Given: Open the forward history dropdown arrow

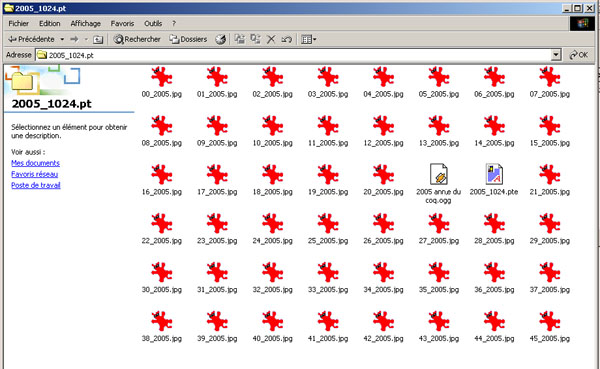Looking at the screenshot, I should [86, 39].
